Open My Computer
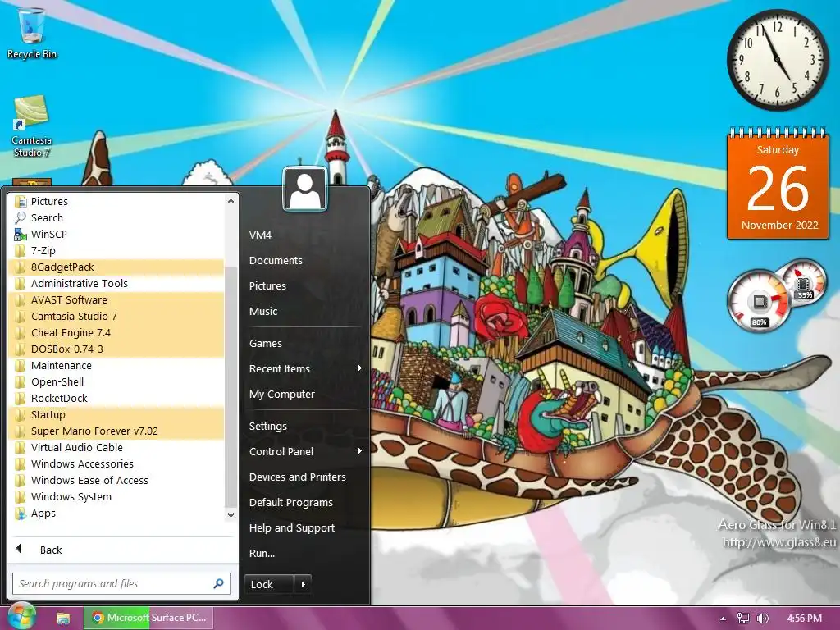 click(305, 395)
